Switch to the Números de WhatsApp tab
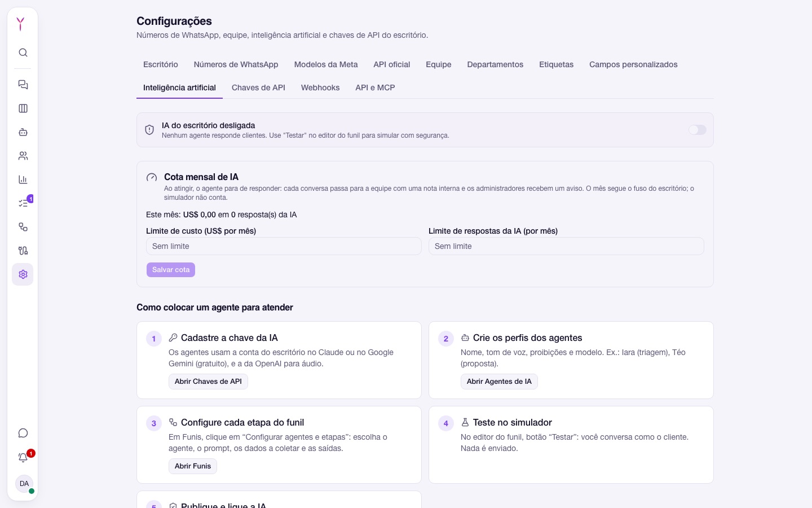The height and width of the screenshot is (508, 812). point(236,64)
